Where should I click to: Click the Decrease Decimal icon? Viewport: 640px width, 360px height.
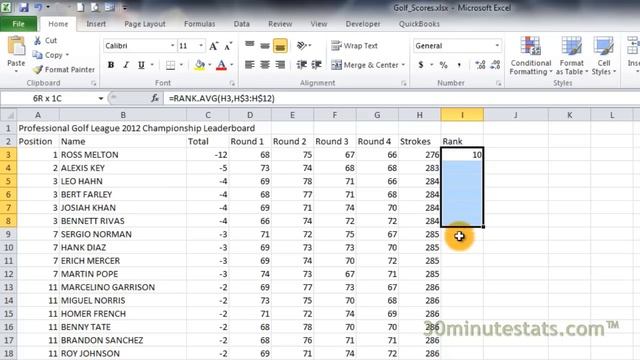click(x=495, y=64)
